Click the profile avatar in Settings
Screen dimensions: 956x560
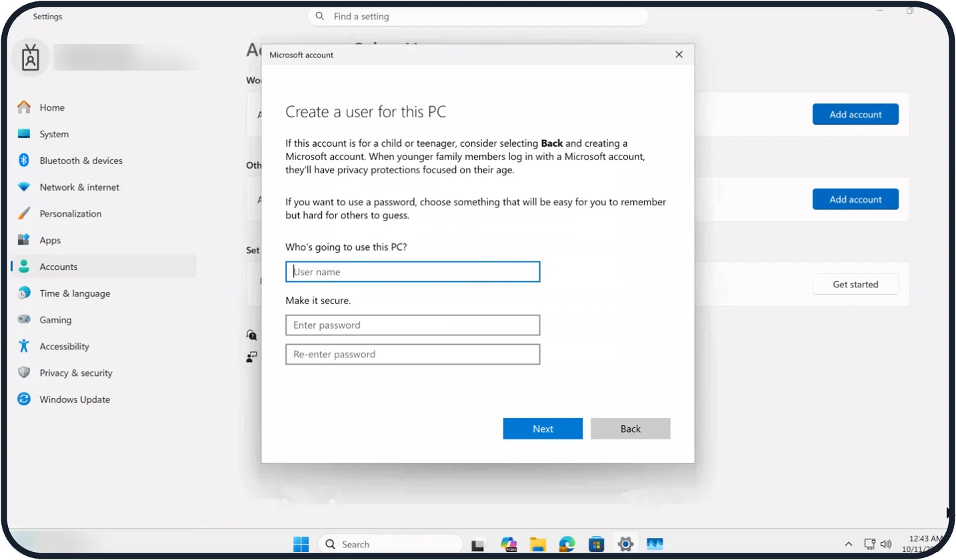(30, 59)
